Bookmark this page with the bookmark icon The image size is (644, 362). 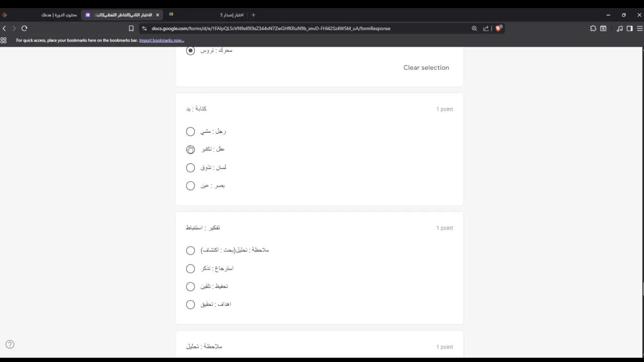(x=131, y=29)
